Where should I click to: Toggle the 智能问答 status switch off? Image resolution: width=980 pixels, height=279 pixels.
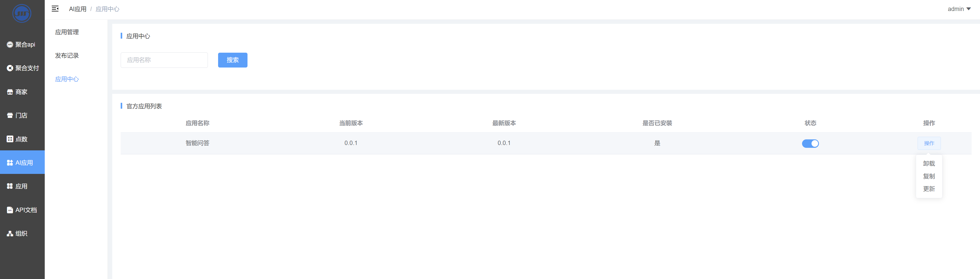pyautogui.click(x=810, y=143)
